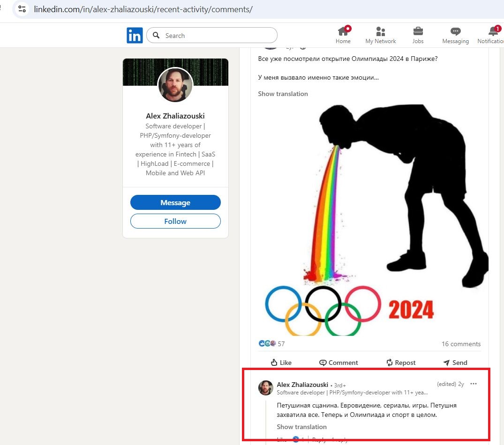Open the 16 comments link
The image size is (504, 445).
(x=461, y=344)
